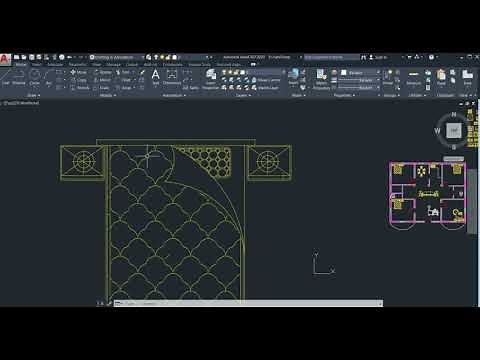The width and height of the screenshot is (480, 360).
Task: Open the WCS menu below ViewCube
Action: pyautogui.click(x=453, y=159)
